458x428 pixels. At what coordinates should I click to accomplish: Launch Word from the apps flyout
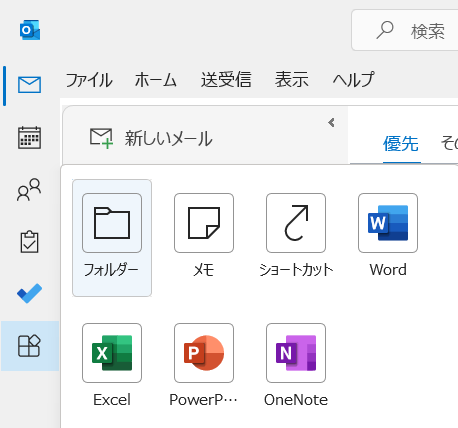tap(388, 223)
